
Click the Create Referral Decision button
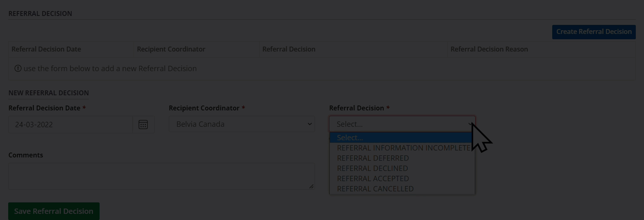[594, 32]
